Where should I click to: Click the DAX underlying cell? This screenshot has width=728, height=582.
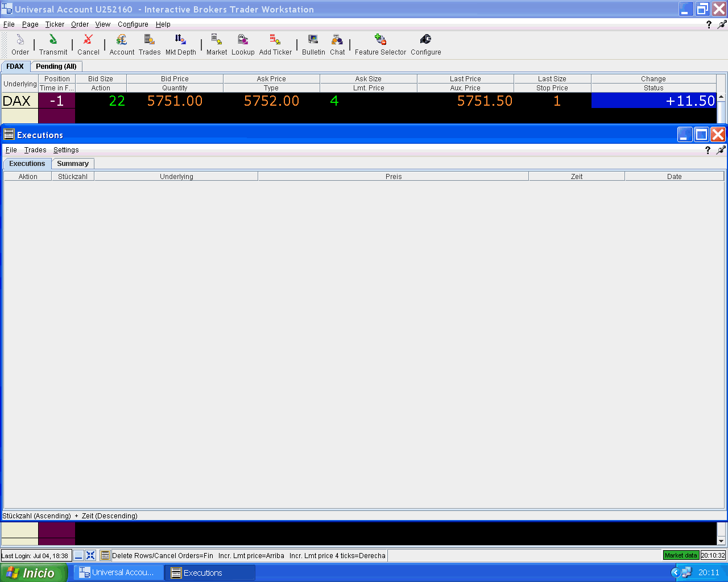[19, 101]
